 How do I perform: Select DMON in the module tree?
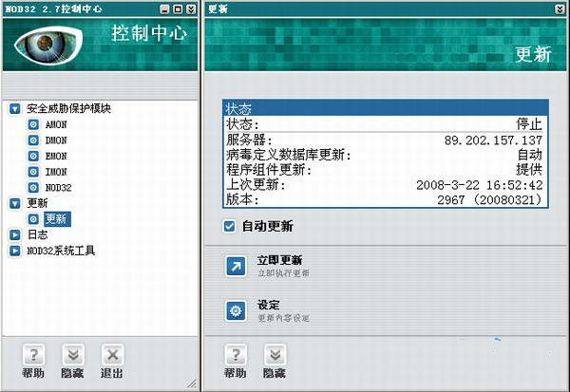pyautogui.click(x=56, y=140)
